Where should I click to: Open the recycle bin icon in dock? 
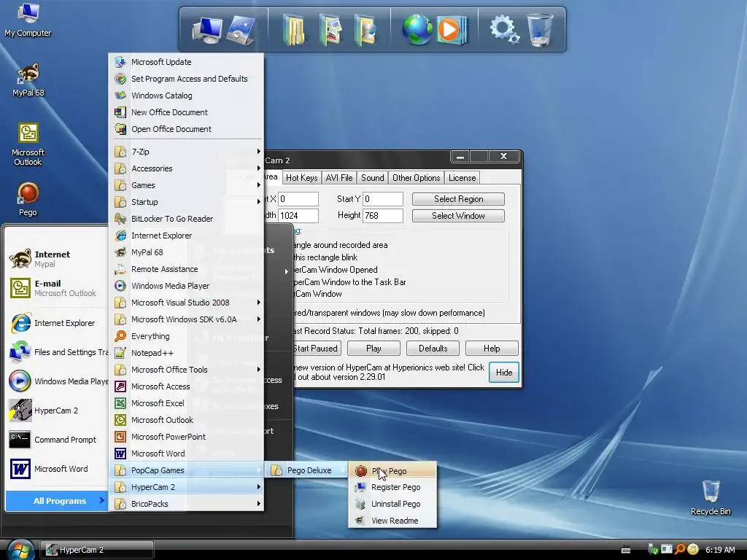coord(541,29)
